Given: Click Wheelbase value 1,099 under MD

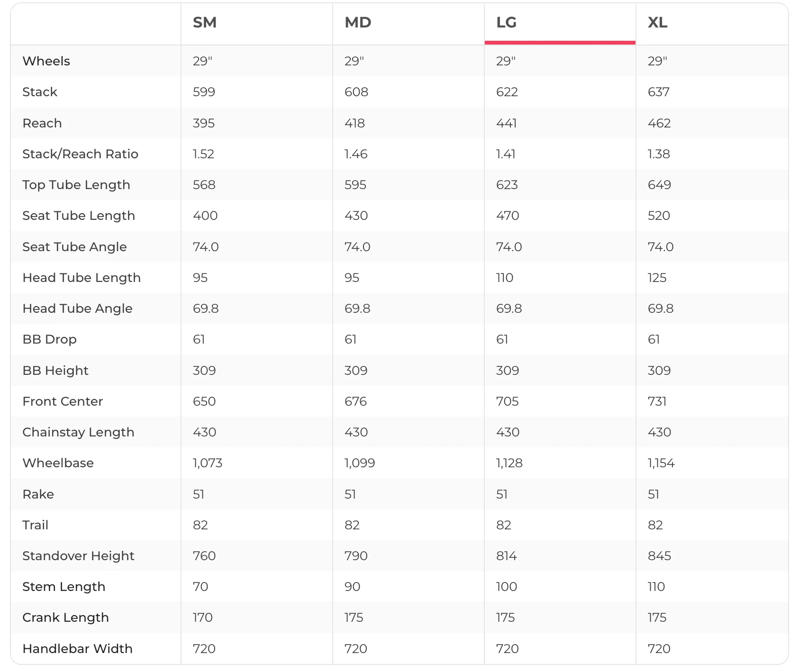Looking at the screenshot, I should [360, 463].
